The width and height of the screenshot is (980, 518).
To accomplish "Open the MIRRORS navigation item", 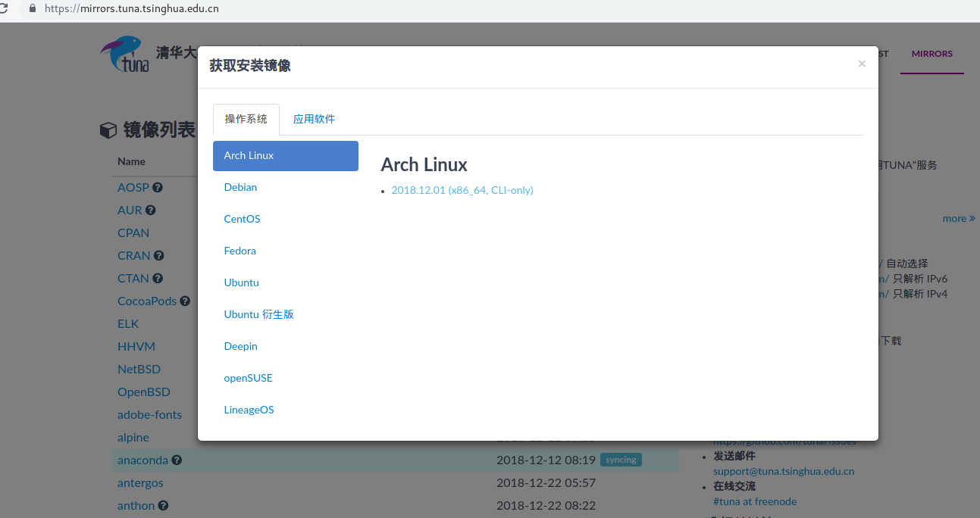I will (932, 54).
